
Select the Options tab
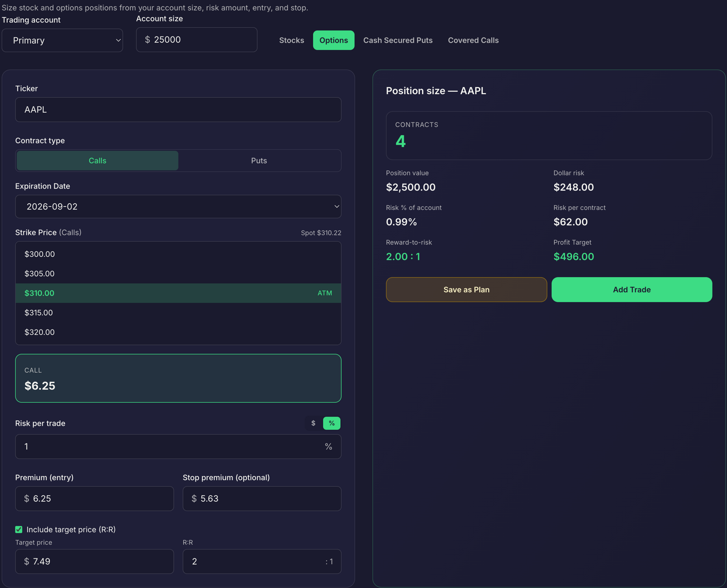334,40
